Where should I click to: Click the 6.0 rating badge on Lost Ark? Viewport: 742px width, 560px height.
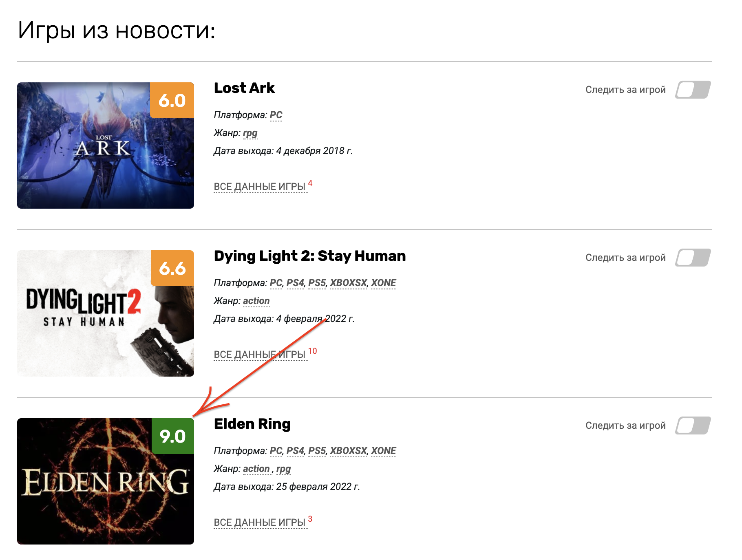click(172, 100)
